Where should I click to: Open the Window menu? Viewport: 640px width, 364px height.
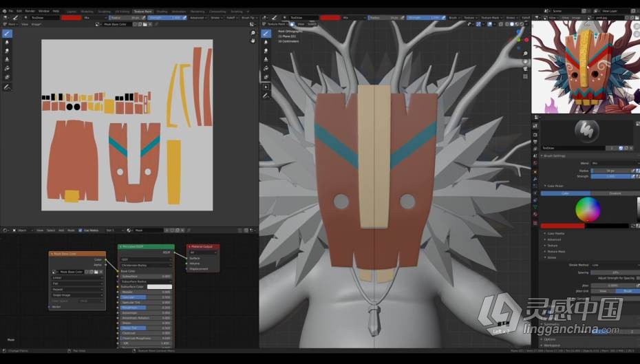click(43, 11)
